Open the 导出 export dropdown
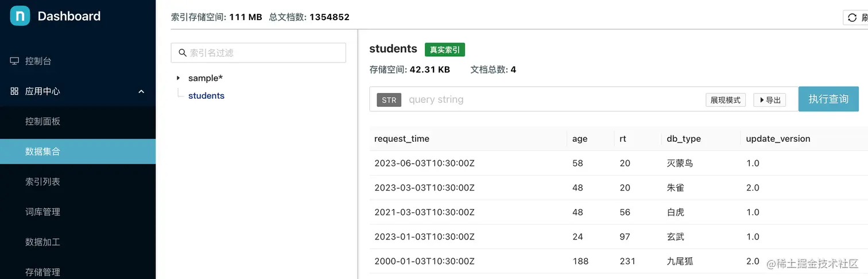Image resolution: width=868 pixels, height=279 pixels. point(769,100)
